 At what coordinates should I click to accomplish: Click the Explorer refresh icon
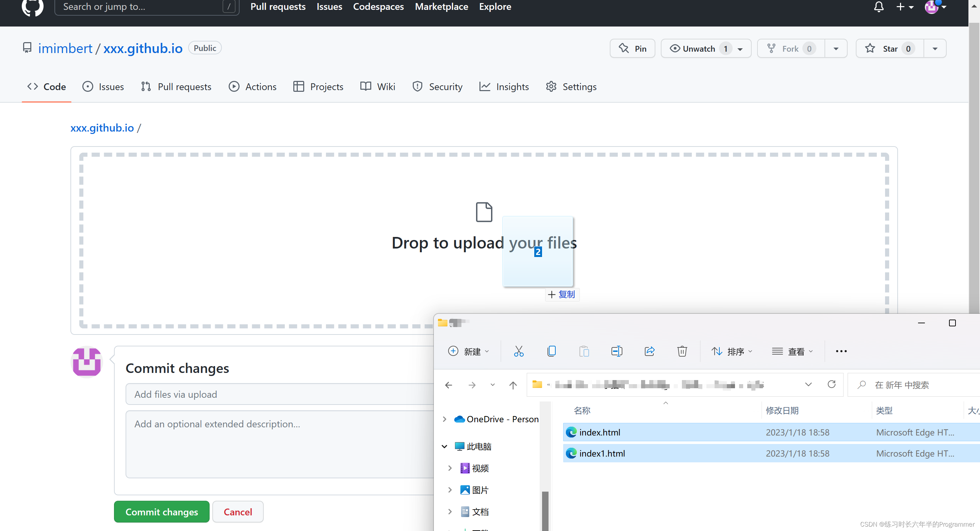(831, 384)
